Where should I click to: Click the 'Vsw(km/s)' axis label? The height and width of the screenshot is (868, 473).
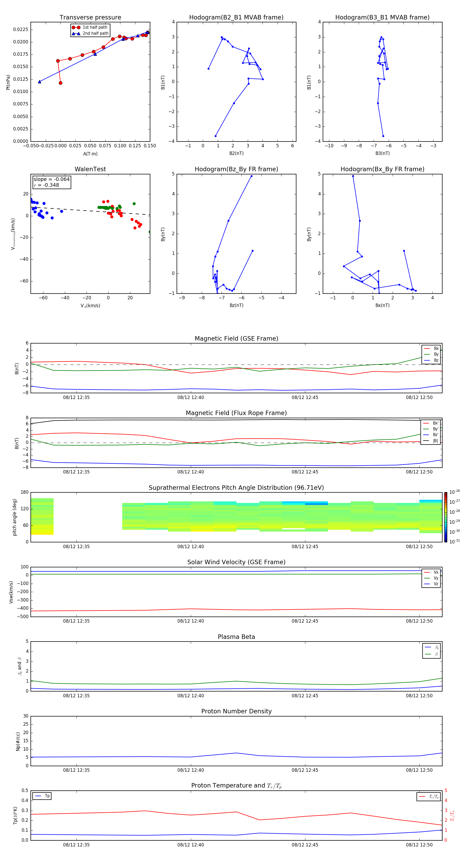11,592
